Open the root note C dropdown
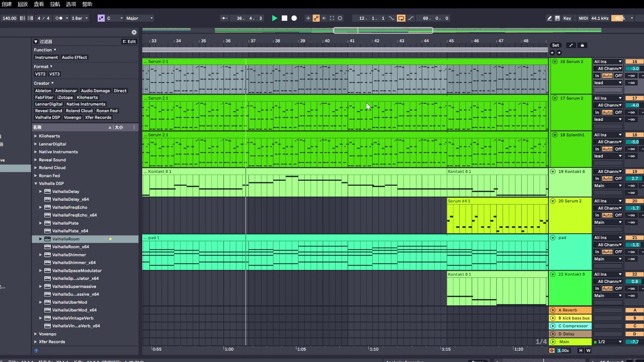 pyautogui.click(x=115, y=18)
